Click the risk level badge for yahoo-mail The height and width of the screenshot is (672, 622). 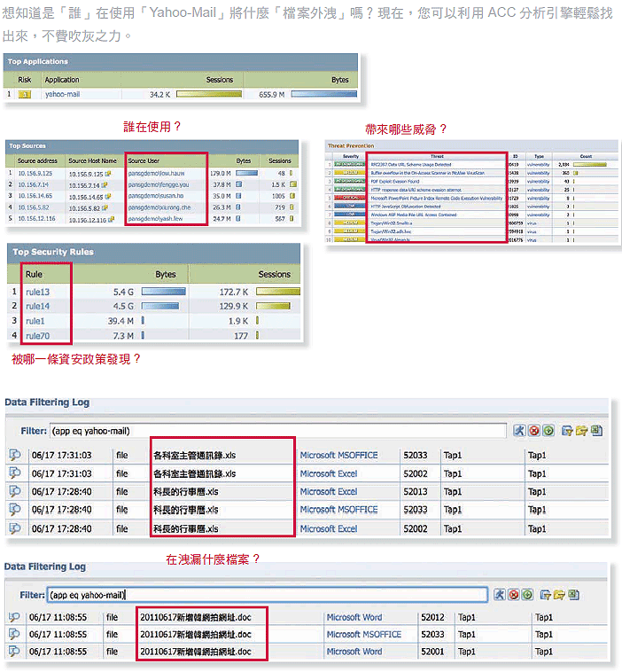tap(25, 93)
